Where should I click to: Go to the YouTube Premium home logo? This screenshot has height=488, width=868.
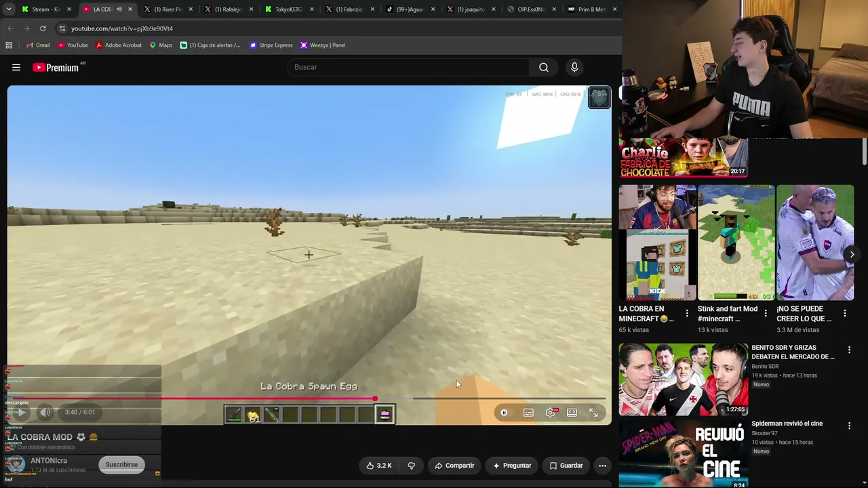click(56, 67)
